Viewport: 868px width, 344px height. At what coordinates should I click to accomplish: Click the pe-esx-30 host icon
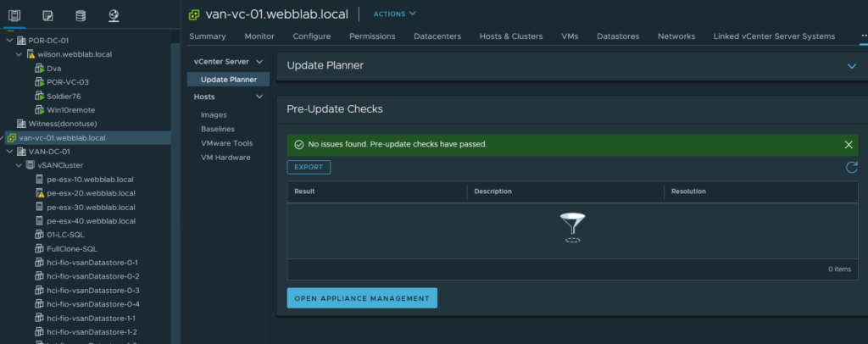pos(39,208)
